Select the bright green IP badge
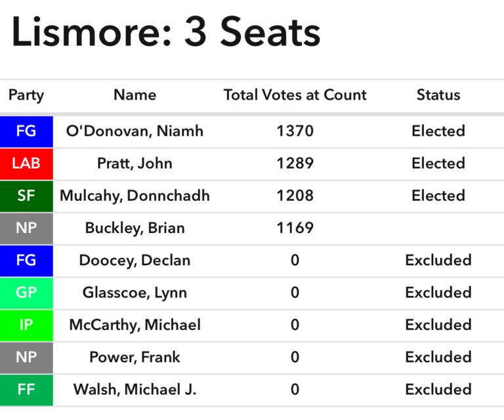The width and height of the screenshot is (504, 420). coord(26,325)
